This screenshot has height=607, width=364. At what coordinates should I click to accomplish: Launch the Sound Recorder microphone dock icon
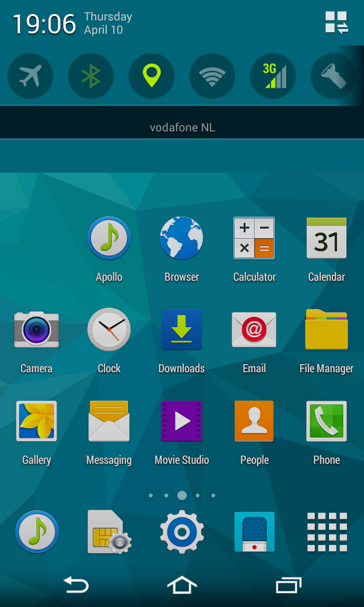coord(255,531)
